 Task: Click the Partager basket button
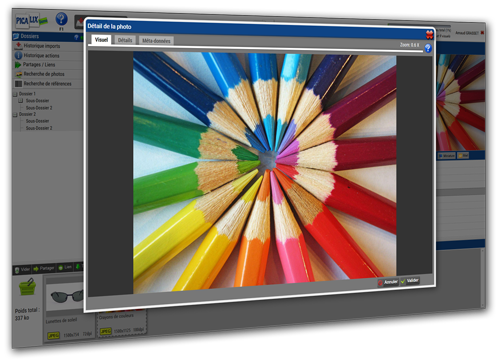[44, 268]
